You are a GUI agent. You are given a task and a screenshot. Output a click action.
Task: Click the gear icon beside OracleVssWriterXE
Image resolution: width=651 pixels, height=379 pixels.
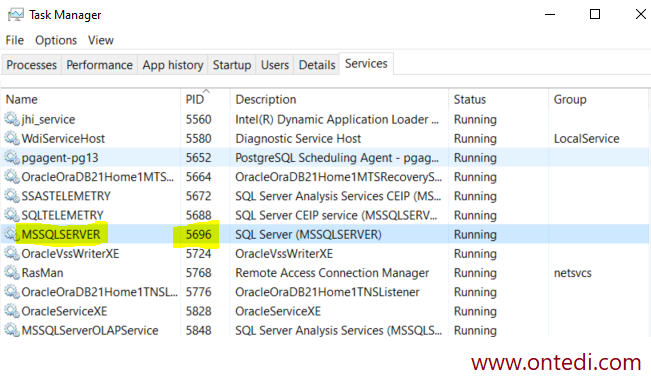click(12, 253)
